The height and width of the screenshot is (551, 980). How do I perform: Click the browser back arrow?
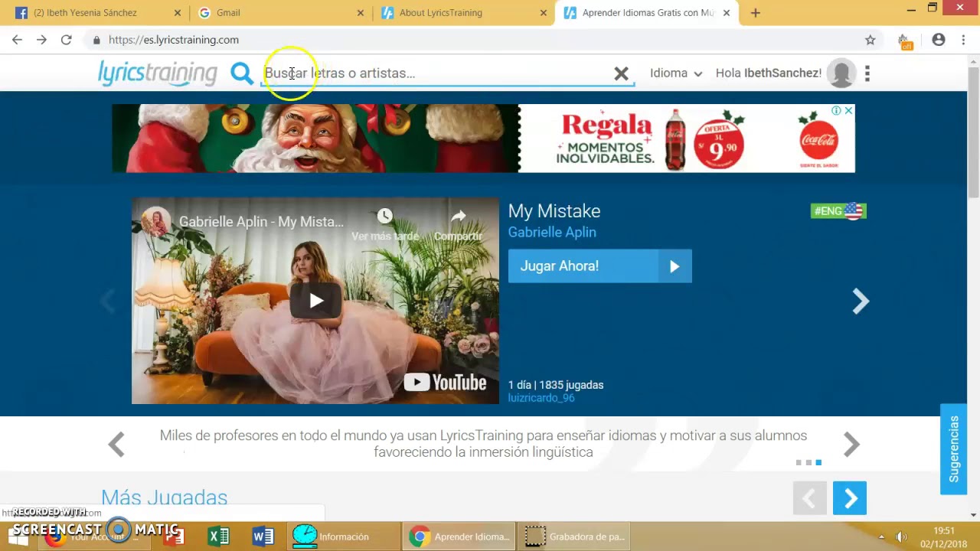[x=17, y=40]
